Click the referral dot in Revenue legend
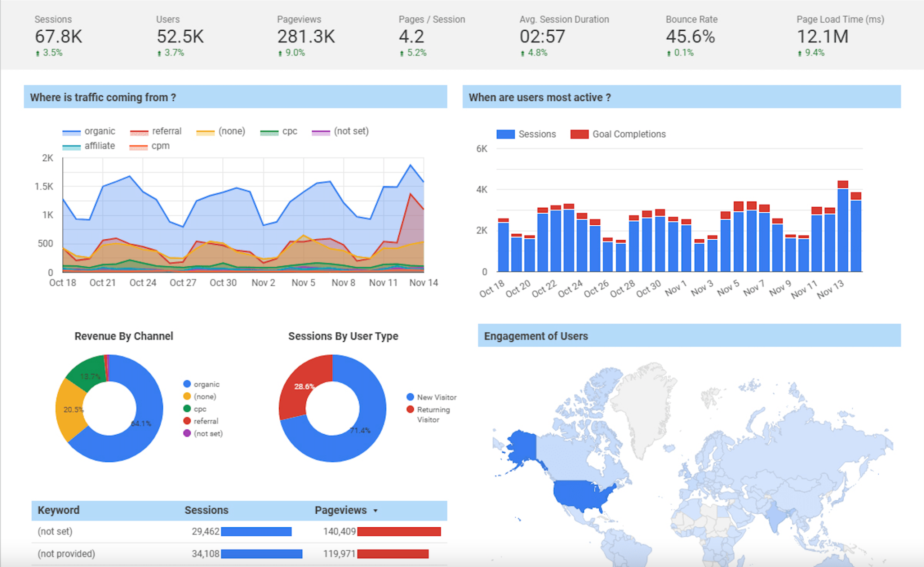924x567 pixels. 187,421
